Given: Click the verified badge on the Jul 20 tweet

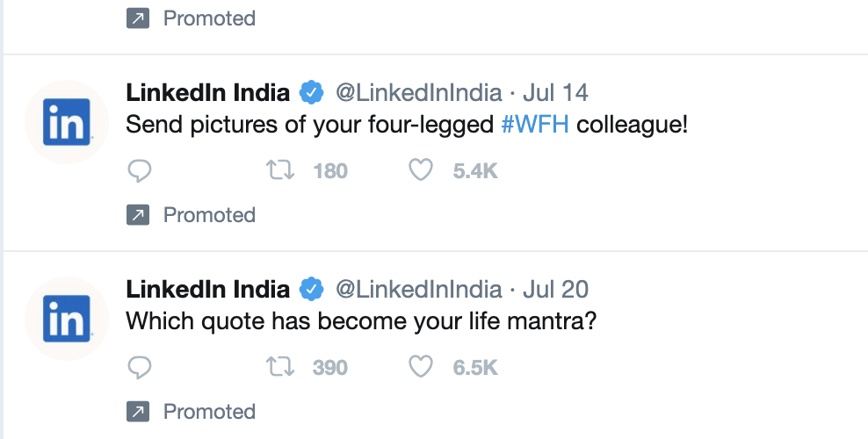Looking at the screenshot, I should (x=312, y=289).
